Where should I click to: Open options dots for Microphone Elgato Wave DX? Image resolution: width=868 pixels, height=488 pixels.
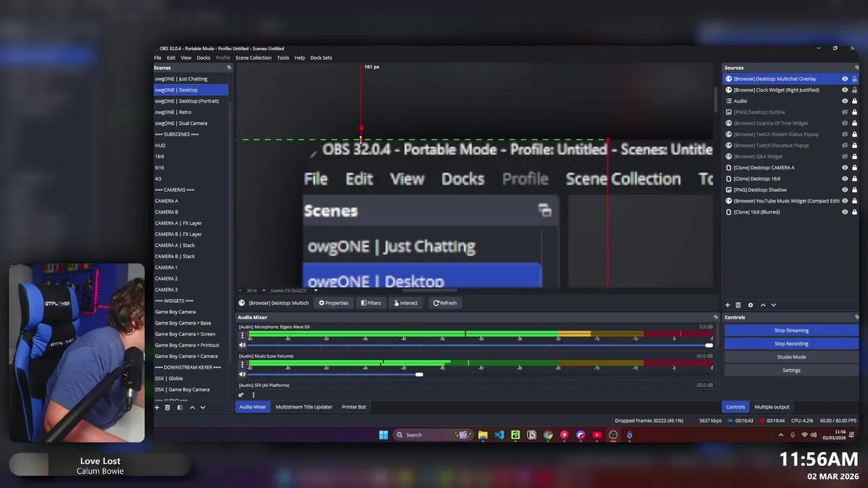pyautogui.click(x=242, y=335)
